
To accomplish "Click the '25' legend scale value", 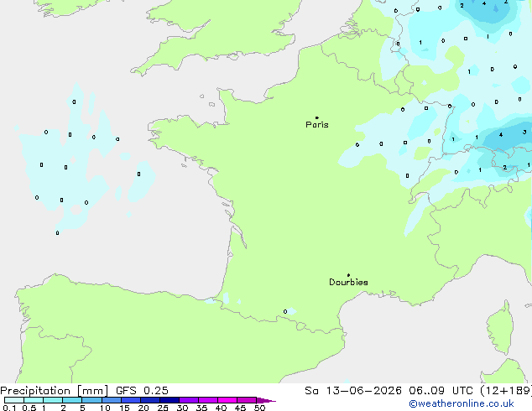I will (163, 408).
